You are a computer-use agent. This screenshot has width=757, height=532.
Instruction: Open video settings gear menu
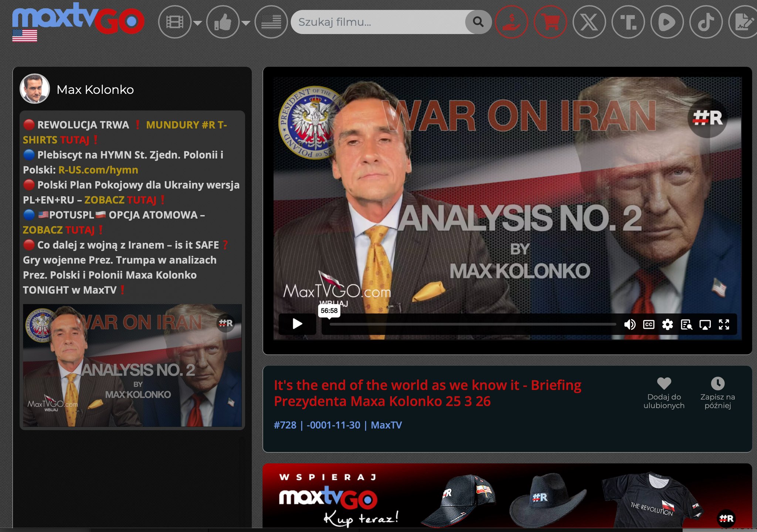click(668, 324)
